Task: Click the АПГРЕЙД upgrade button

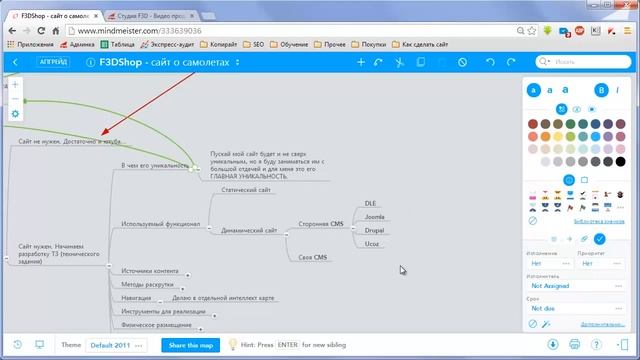Action: (x=53, y=62)
